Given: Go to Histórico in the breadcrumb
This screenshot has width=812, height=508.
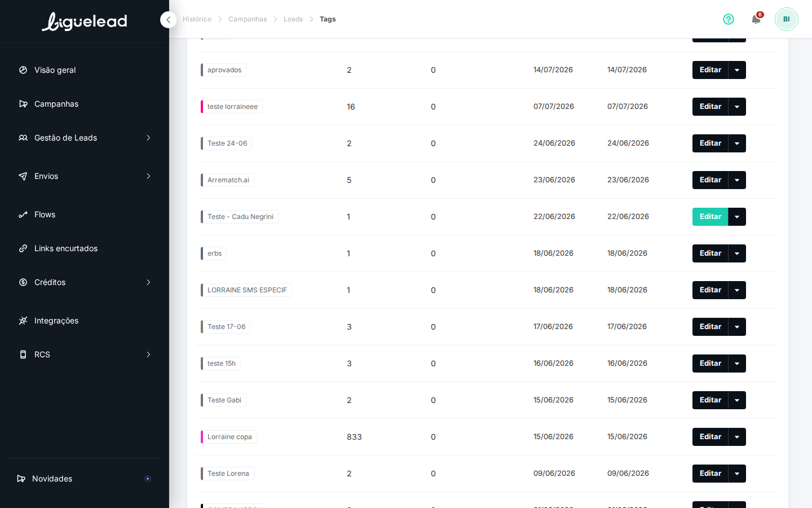Looking at the screenshot, I should 197,19.
